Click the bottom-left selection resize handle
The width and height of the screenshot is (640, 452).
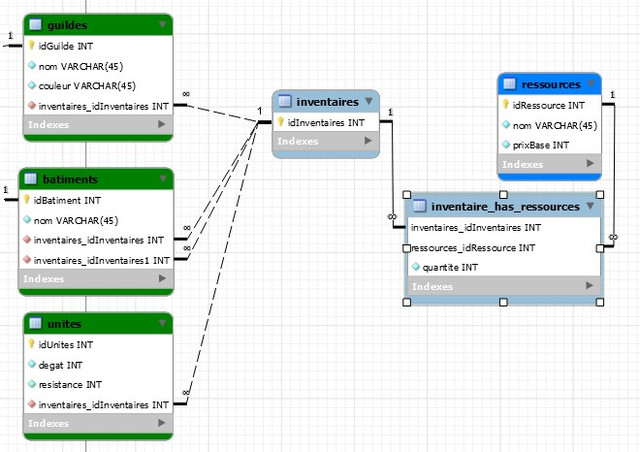(407, 302)
